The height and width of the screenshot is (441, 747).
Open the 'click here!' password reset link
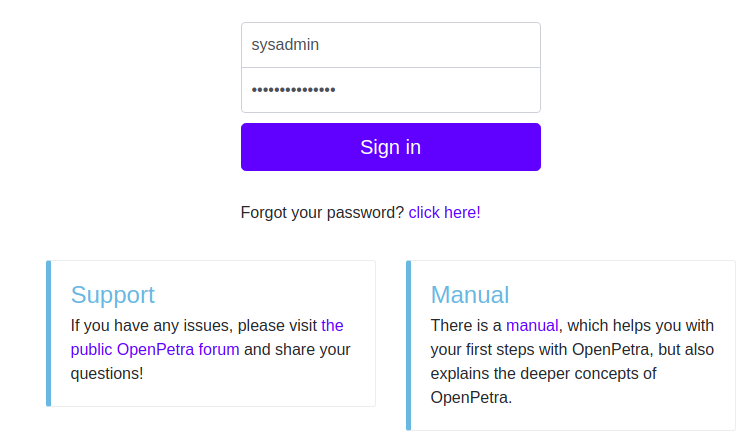tap(444, 212)
